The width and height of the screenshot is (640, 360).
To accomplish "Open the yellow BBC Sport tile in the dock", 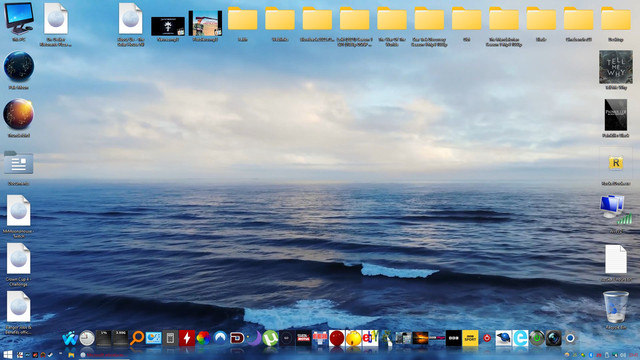I will tap(470, 338).
